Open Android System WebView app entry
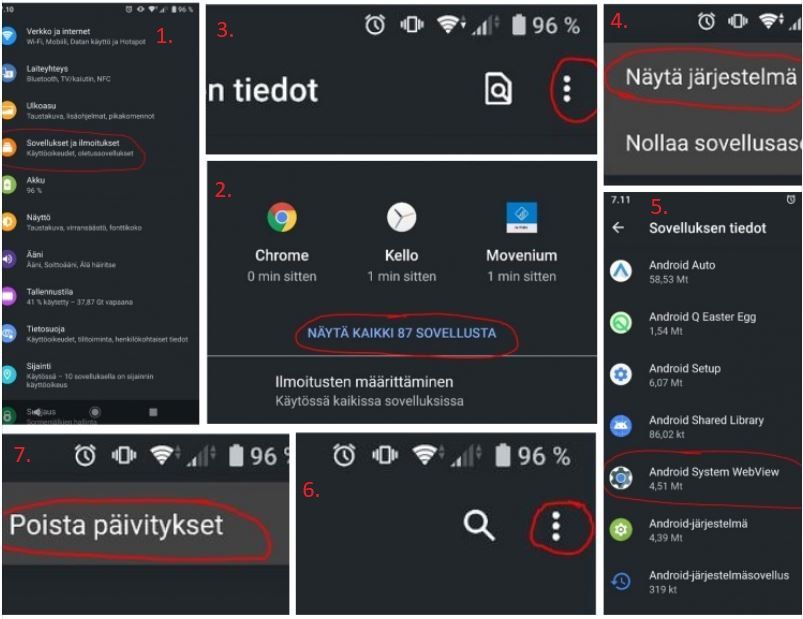This screenshot has height=619, width=803. click(703, 478)
